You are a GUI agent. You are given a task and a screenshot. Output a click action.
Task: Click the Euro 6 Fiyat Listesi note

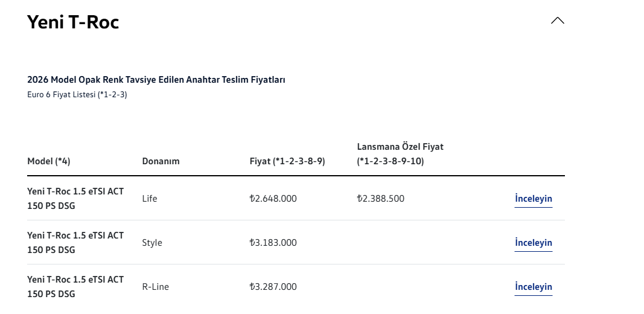click(77, 95)
